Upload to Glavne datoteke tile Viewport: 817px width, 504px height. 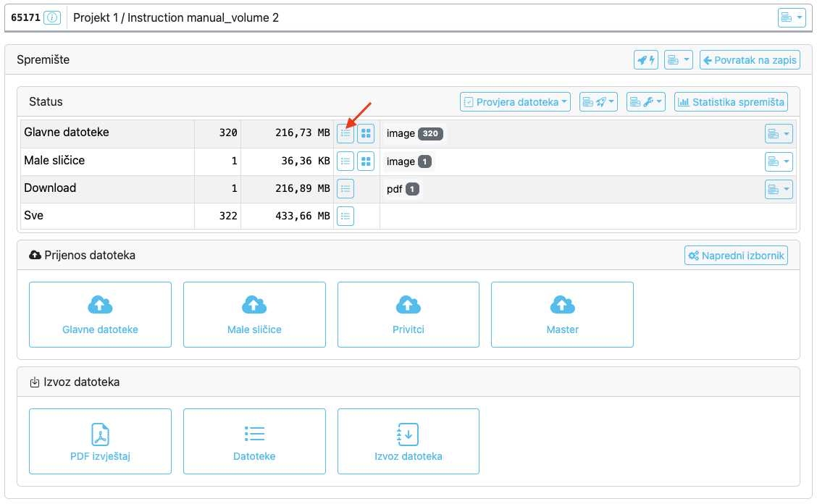point(100,315)
